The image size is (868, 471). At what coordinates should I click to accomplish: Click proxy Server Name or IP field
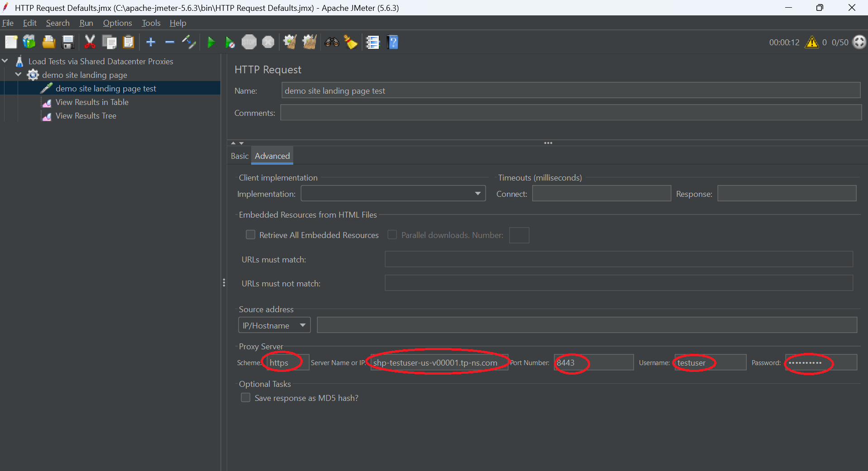(x=439, y=362)
